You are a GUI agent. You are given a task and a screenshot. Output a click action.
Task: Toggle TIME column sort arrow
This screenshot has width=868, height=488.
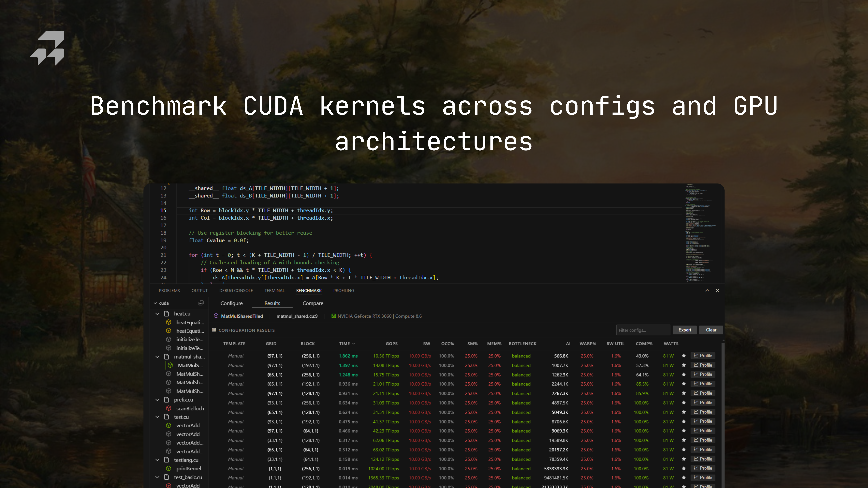pos(353,344)
